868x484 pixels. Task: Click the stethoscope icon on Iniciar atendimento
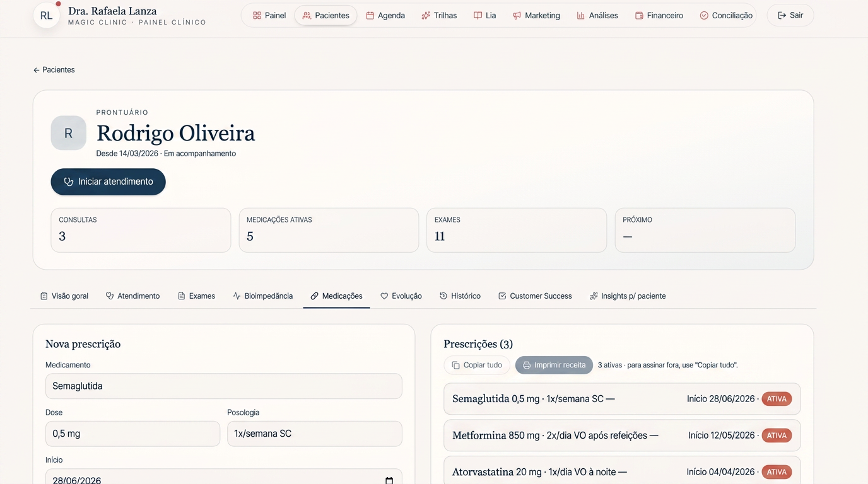pos(69,181)
